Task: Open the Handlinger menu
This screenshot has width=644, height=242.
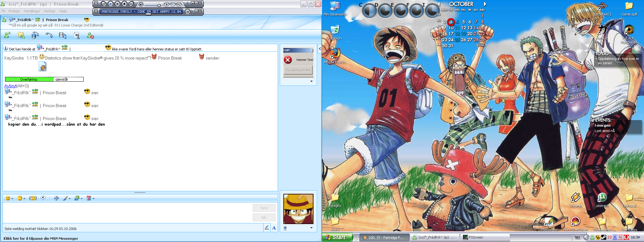Action: click(32, 11)
